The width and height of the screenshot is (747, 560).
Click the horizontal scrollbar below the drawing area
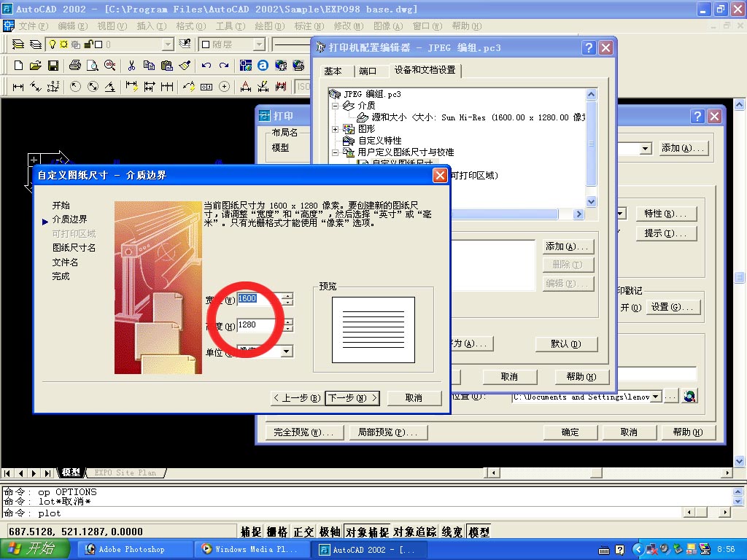(x=609, y=472)
